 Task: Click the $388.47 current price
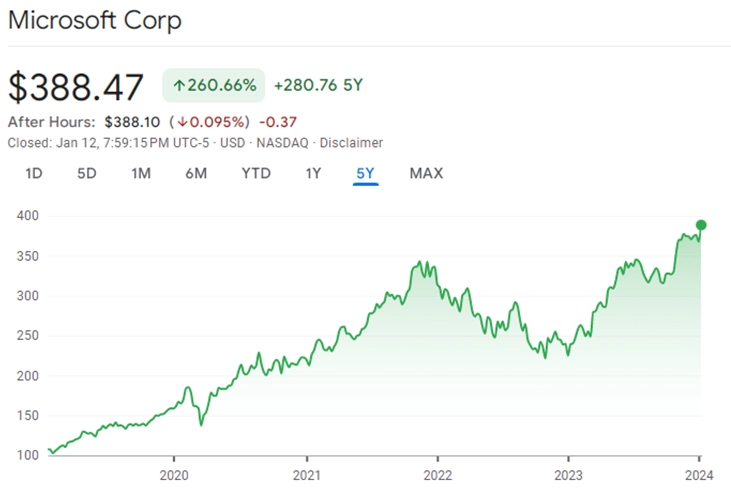pyautogui.click(x=76, y=87)
